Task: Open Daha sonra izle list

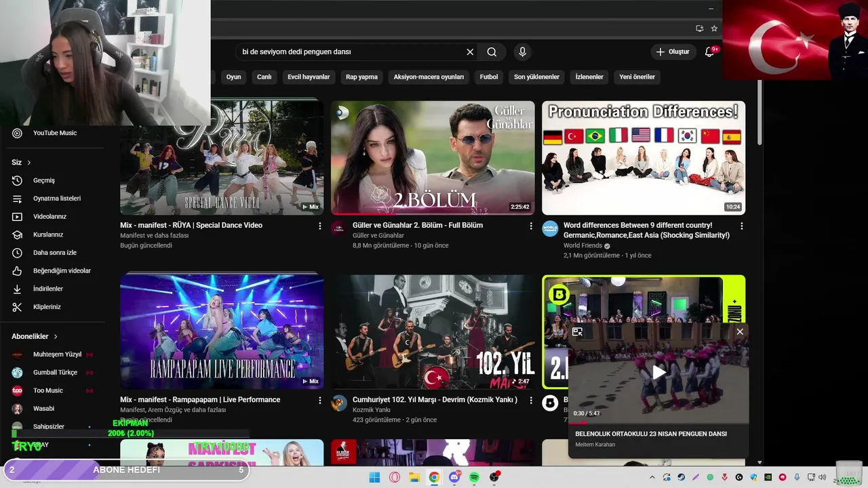Action: click(x=54, y=253)
